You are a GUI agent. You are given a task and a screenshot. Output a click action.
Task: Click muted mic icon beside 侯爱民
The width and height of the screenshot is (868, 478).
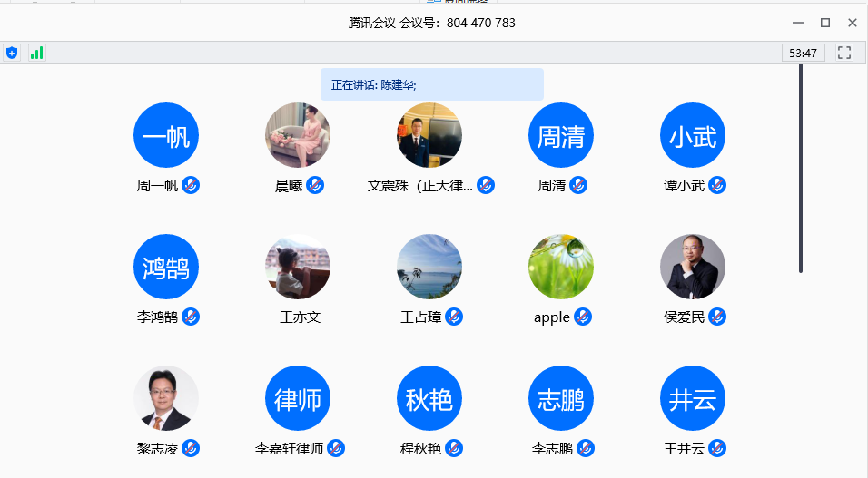click(717, 317)
